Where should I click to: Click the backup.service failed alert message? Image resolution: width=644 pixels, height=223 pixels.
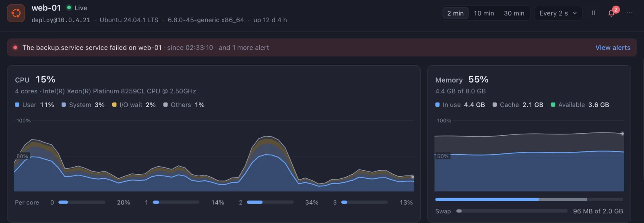pos(92,47)
